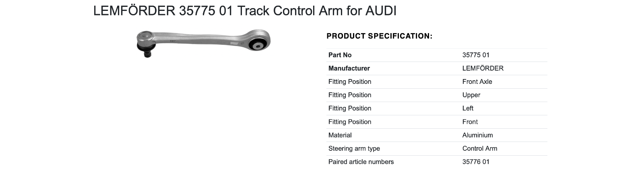Click the Material row label

[340, 135]
